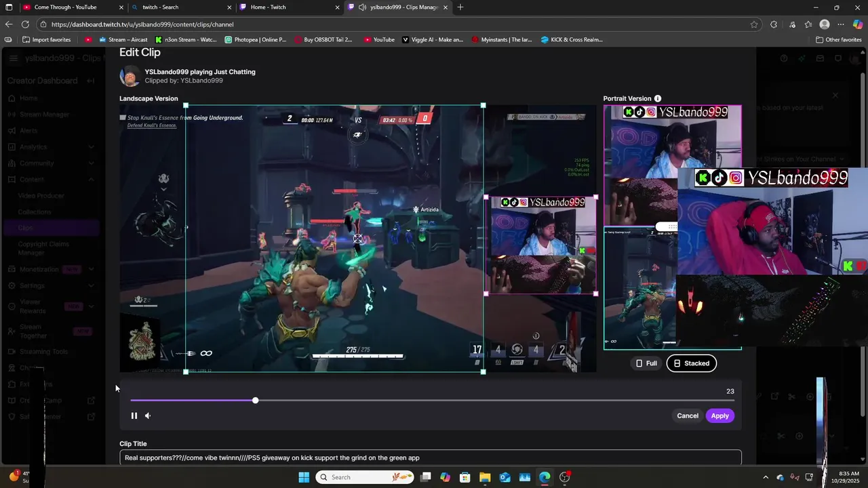Click the bottom-left landscape crop handle
Viewport: 868px width, 488px height.
pyautogui.click(x=186, y=371)
